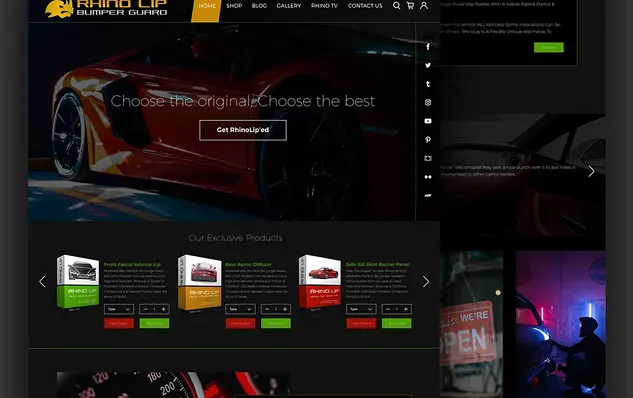Expand Type dropdown for Front Fascia Valance Lip
This screenshot has height=398, width=633.
119,309
